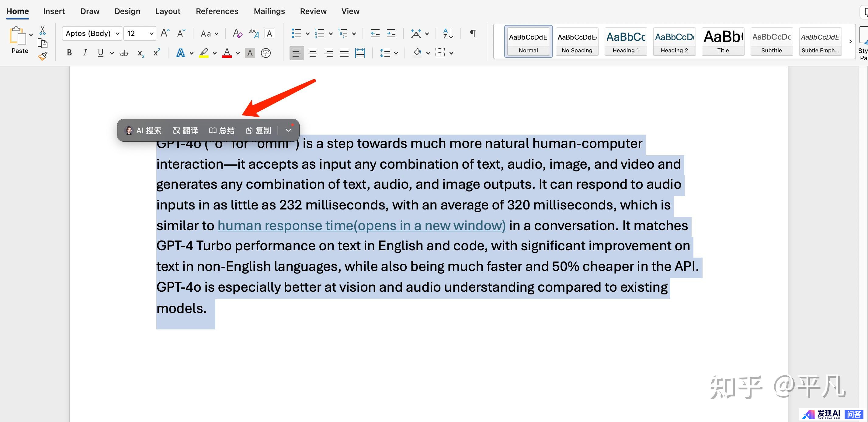
Task: Toggle paragraph marks display
Action: (473, 33)
